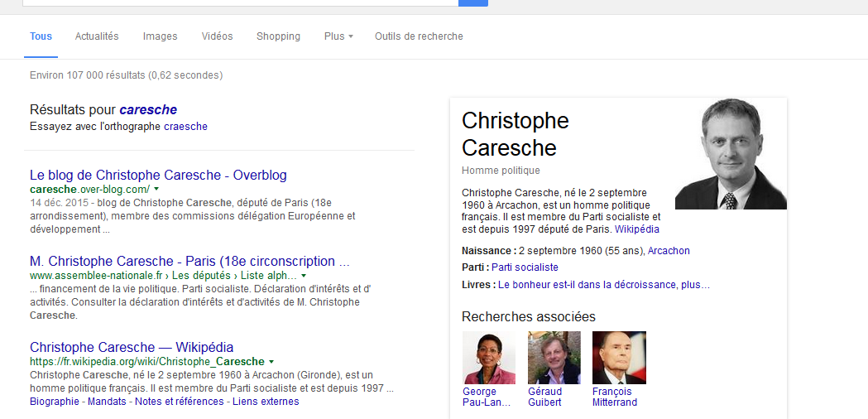The width and height of the screenshot is (868, 419).
Task: Click https://fr.wikipedia.org/wiki/Christophe_Caresche URL text
Action: click(147, 361)
